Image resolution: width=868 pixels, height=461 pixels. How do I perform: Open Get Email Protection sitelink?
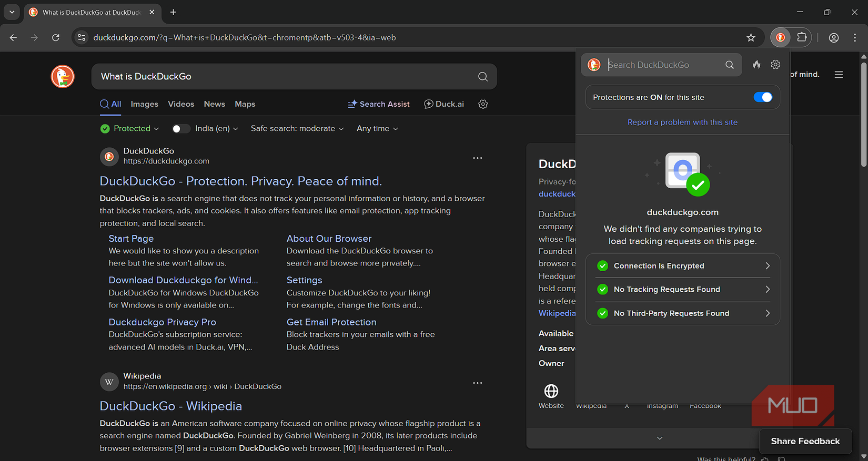click(x=331, y=322)
